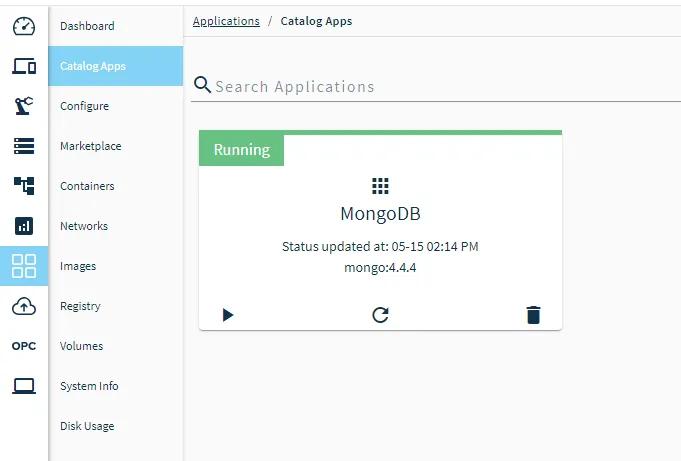Click the OPC sidebar icon

tap(24, 346)
